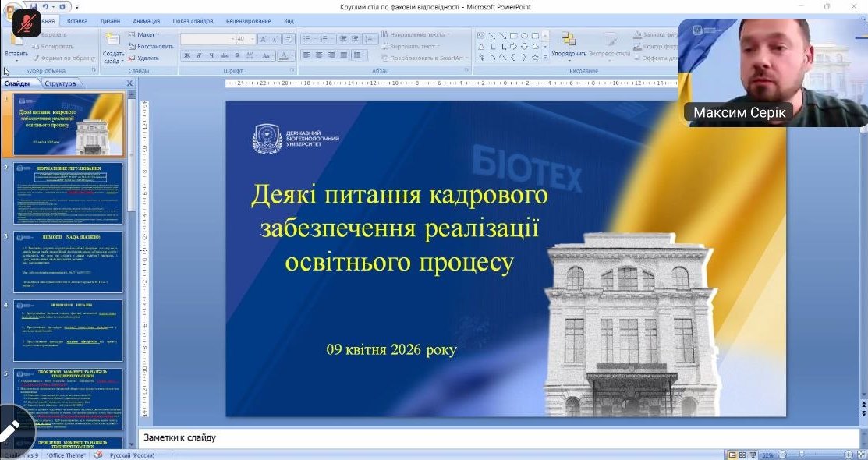The height and width of the screenshot is (460, 868).
Task: Select the НОРМАТИВНЕ РЕГУЛЮВАННЯ slide 2 thumbnail
Action: coord(68,193)
